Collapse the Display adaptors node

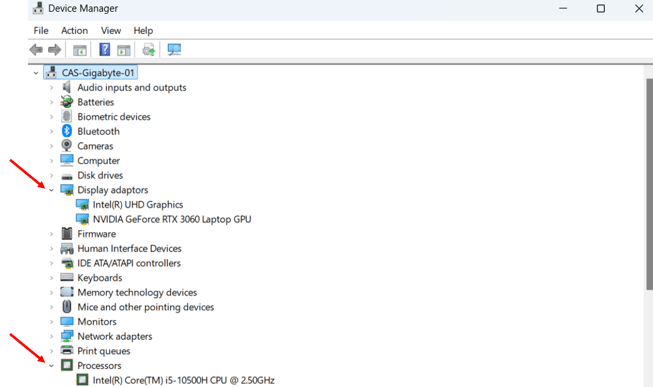(51, 190)
